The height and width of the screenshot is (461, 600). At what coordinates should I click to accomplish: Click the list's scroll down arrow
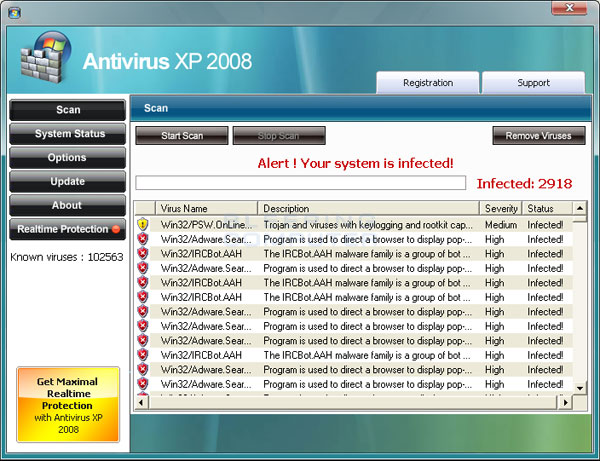pyautogui.click(x=580, y=388)
